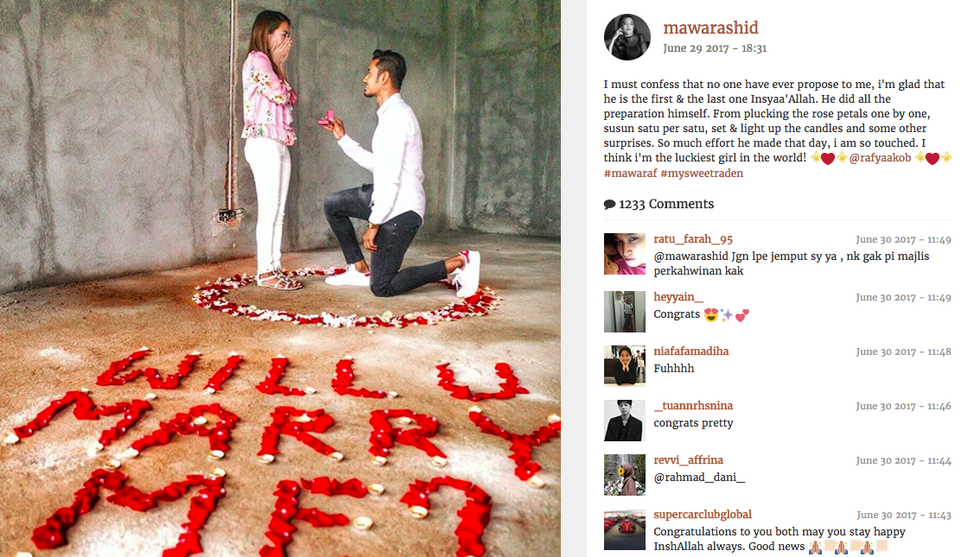Viewport: 980px width, 557px height.
Task: Open mawarashid's profile avatar
Action: tap(627, 37)
